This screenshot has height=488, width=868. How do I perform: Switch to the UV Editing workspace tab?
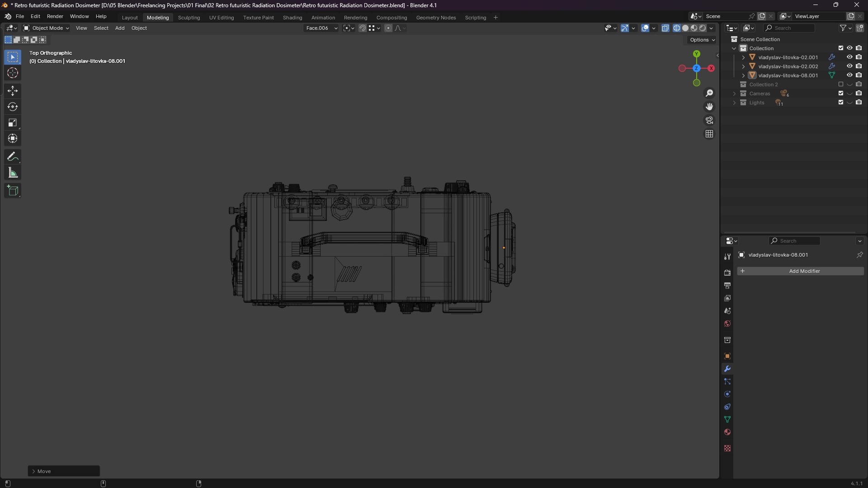coord(222,18)
